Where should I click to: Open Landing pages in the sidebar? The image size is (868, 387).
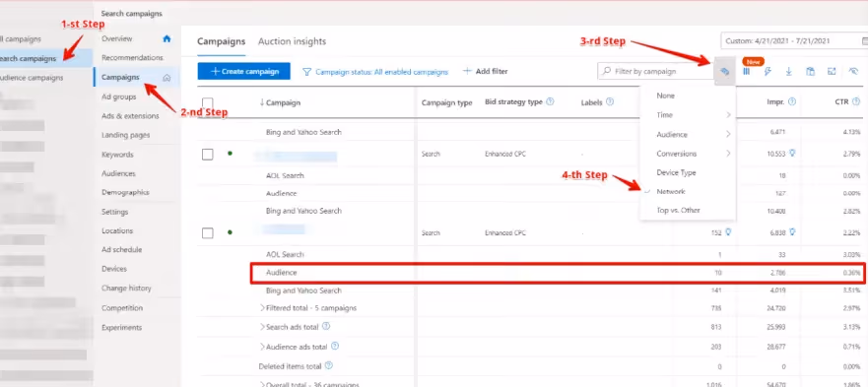pyautogui.click(x=126, y=135)
